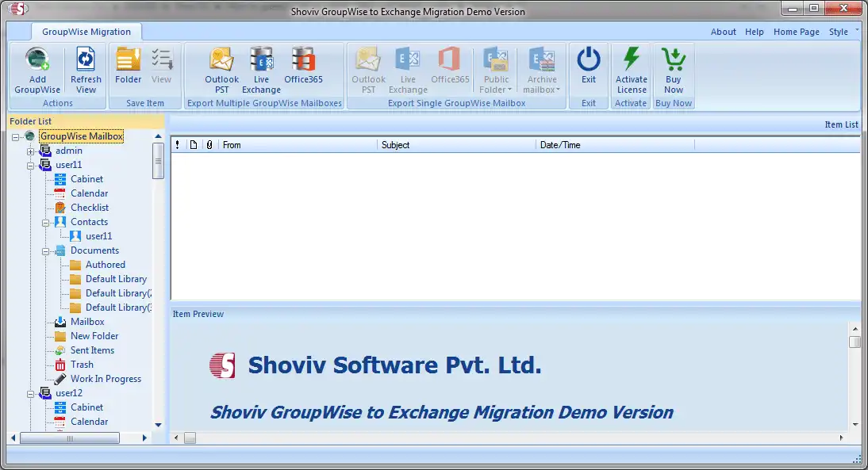Switch to the GroupWise Migration tab
Viewport: 868px width, 470px height.
point(86,32)
